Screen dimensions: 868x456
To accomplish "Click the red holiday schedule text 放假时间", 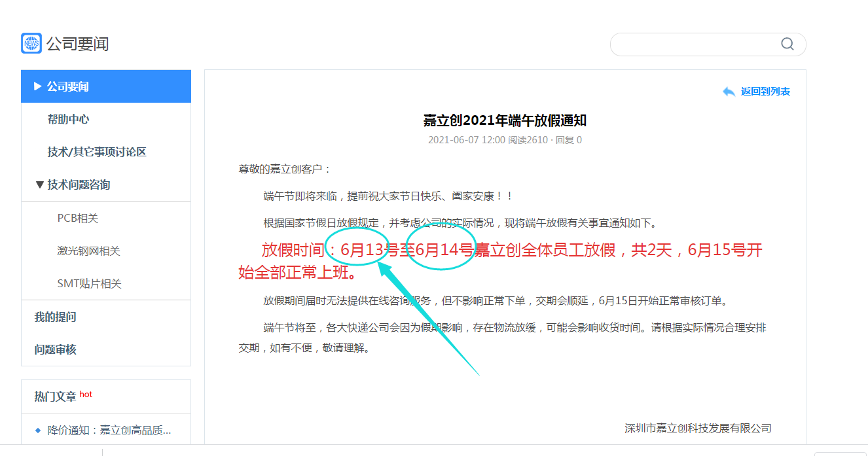I will 500,260.
